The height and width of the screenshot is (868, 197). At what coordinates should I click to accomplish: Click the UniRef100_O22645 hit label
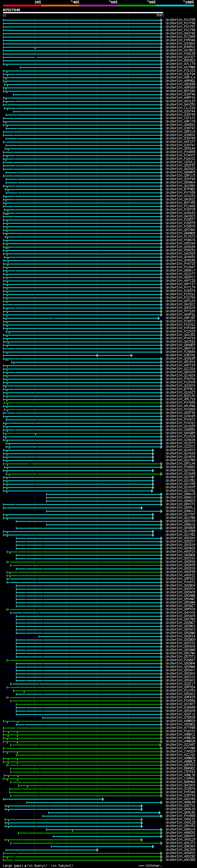[180, 474]
